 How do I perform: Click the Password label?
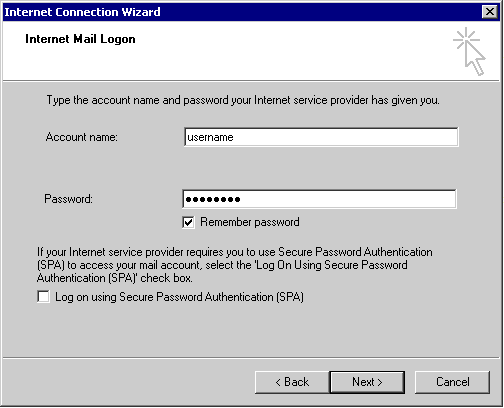(68, 199)
